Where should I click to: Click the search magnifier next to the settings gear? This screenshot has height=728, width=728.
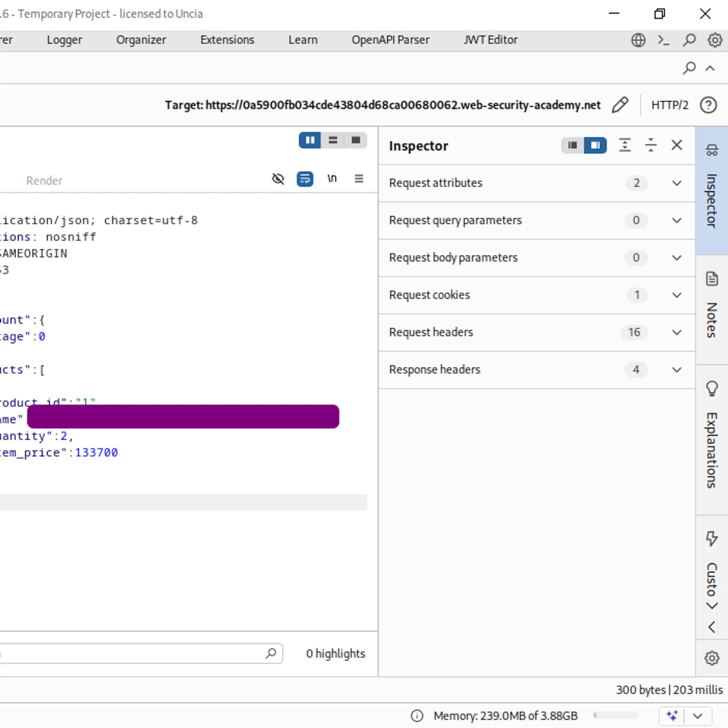tap(689, 40)
